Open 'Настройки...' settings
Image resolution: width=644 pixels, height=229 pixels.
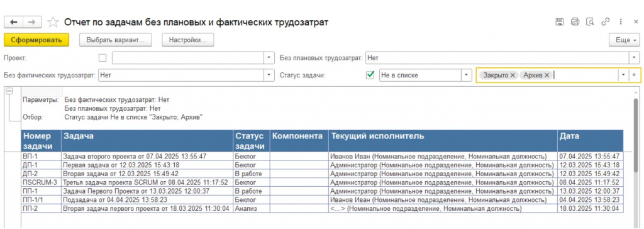187,40
